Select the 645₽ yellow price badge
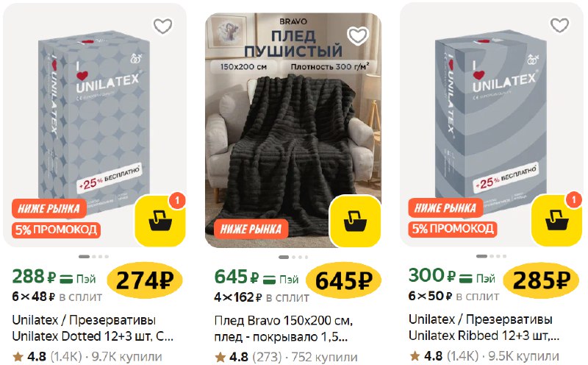This screenshot has height=365, width=588. 343,281
